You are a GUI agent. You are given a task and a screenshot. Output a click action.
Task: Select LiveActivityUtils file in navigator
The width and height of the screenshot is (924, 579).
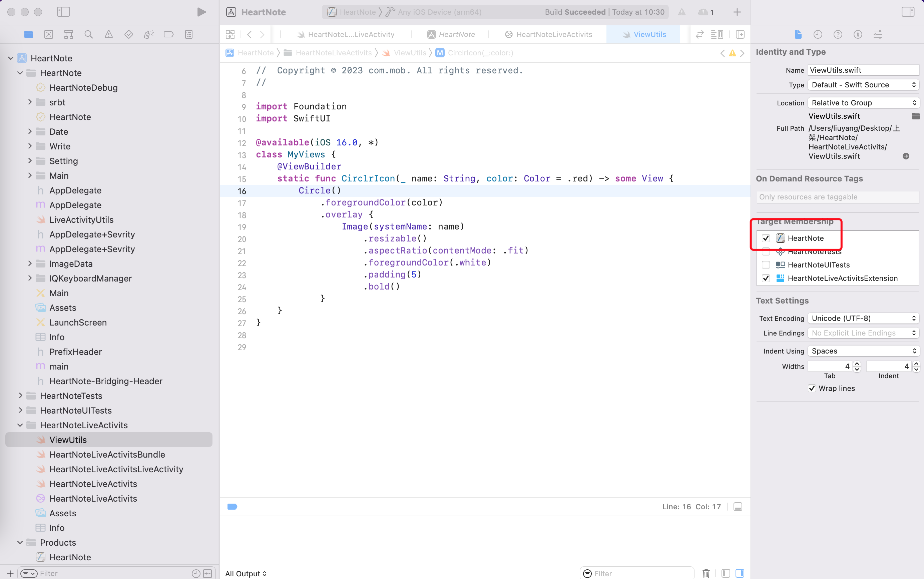pos(81,220)
